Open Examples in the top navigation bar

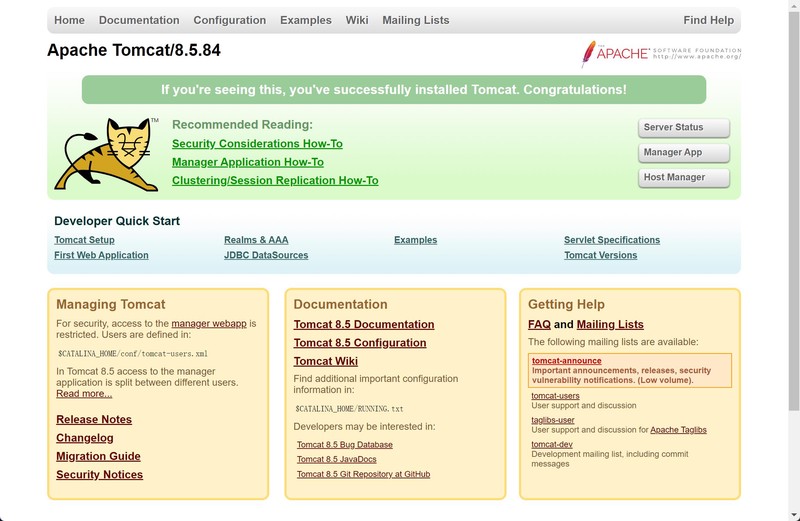tap(306, 20)
